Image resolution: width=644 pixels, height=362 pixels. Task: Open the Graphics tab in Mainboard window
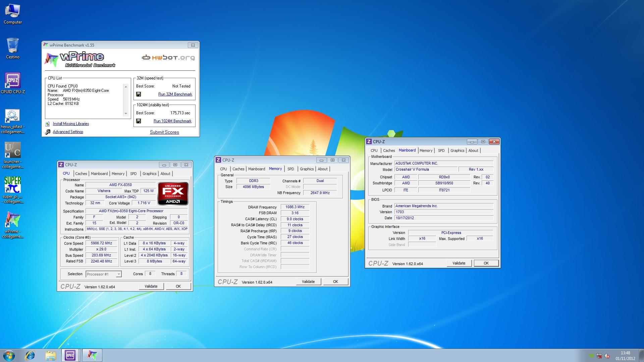pyautogui.click(x=457, y=150)
